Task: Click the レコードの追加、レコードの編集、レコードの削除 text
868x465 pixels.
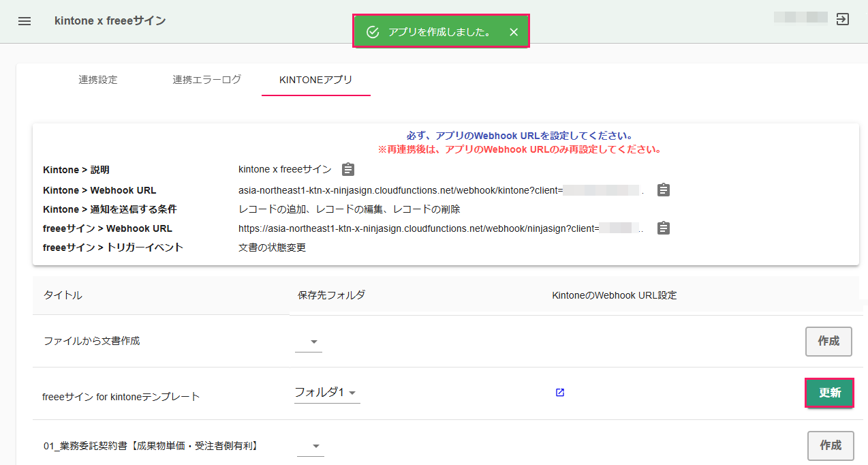Action: click(349, 209)
